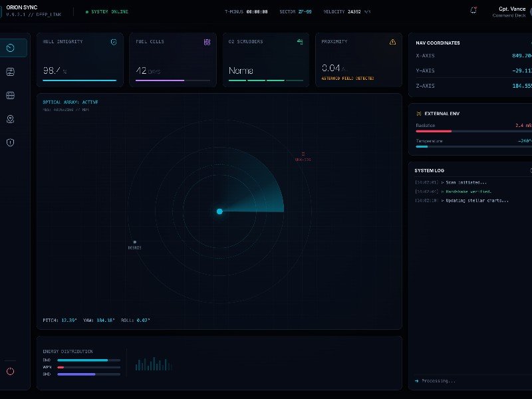Select the controls sliders sidebar icon
Image resolution: width=532 pixels, height=399 pixels.
(x=11, y=72)
